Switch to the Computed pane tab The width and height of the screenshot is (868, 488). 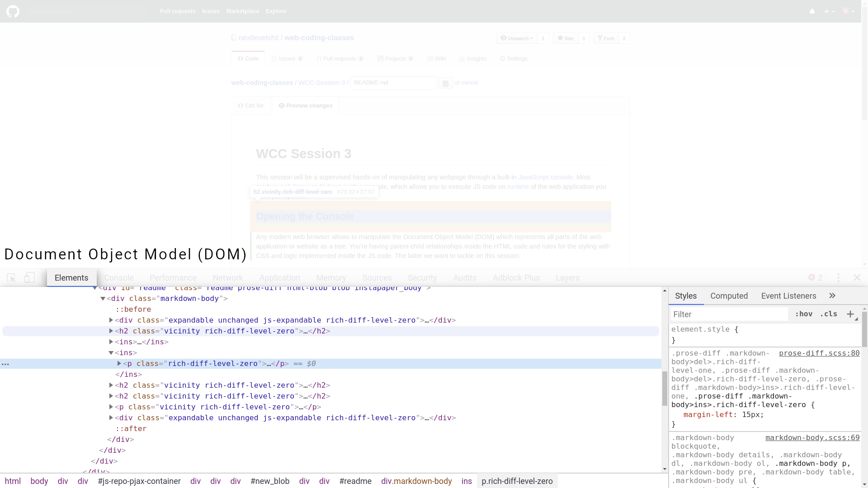729,296
